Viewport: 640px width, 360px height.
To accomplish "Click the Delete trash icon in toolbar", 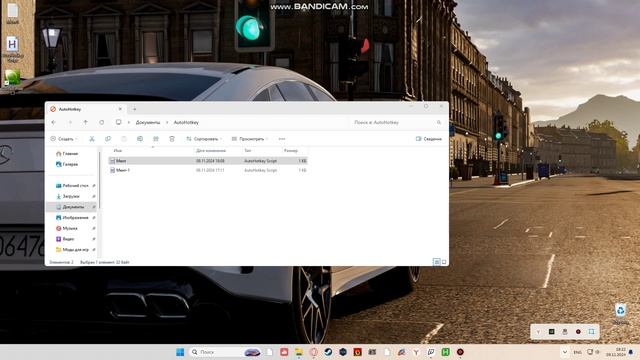I will pos(172,139).
